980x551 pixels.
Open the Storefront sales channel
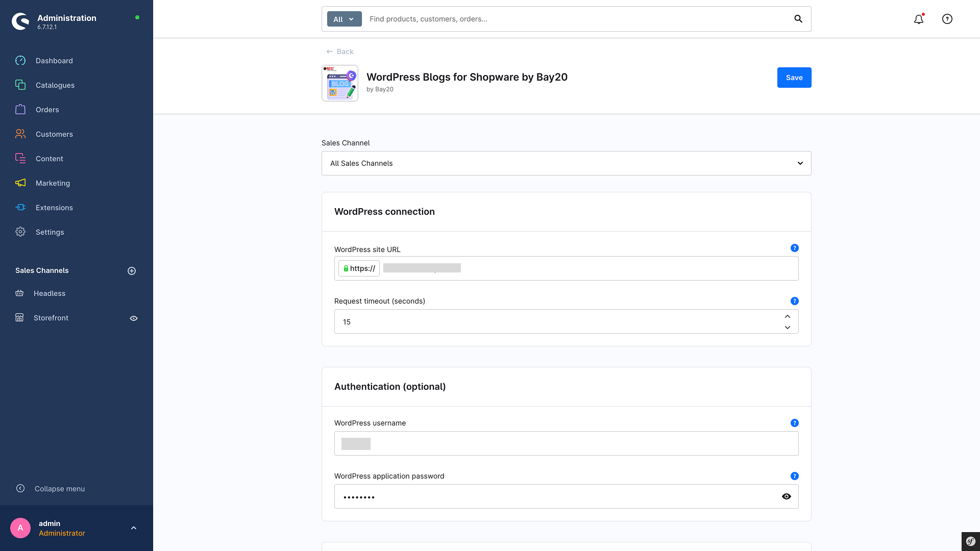point(51,318)
